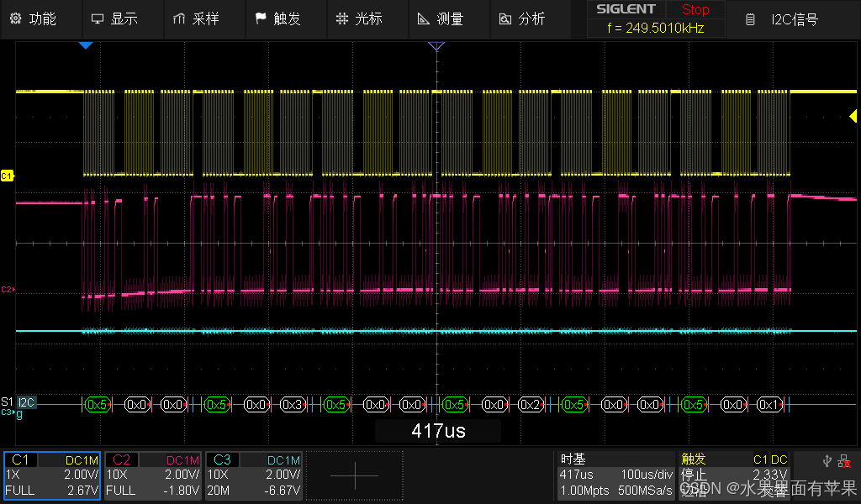Click the SIGLENT logo
Image resolution: width=861 pixels, height=504 pixels.
pos(626,9)
